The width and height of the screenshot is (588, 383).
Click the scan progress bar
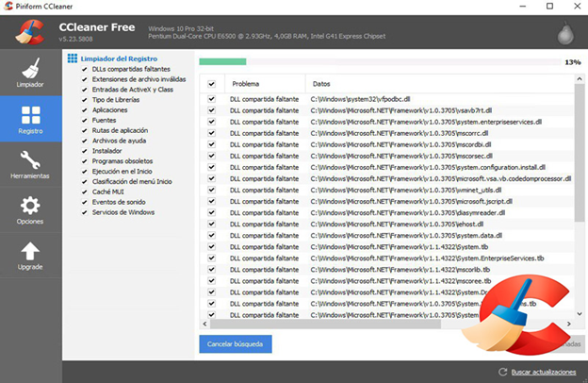(377, 61)
